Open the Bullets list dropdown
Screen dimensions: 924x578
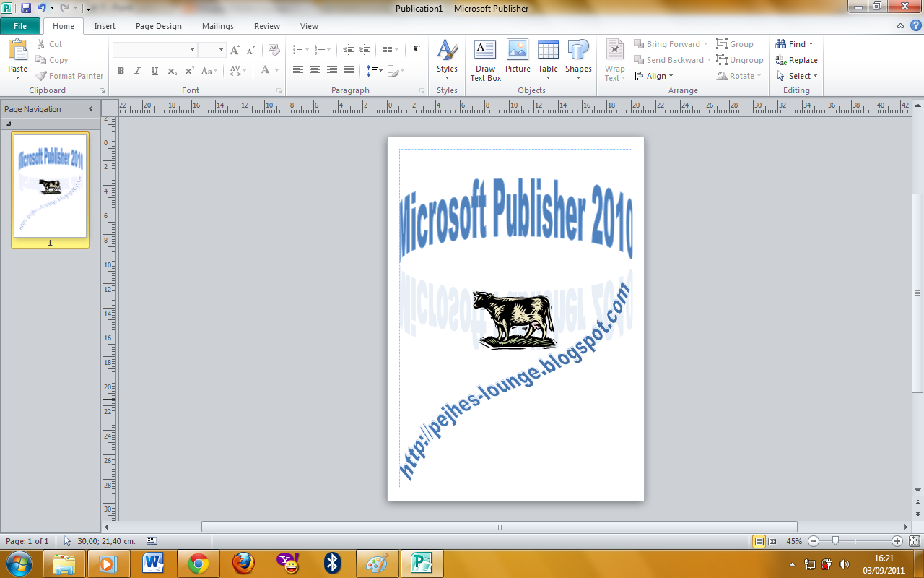tap(300, 50)
